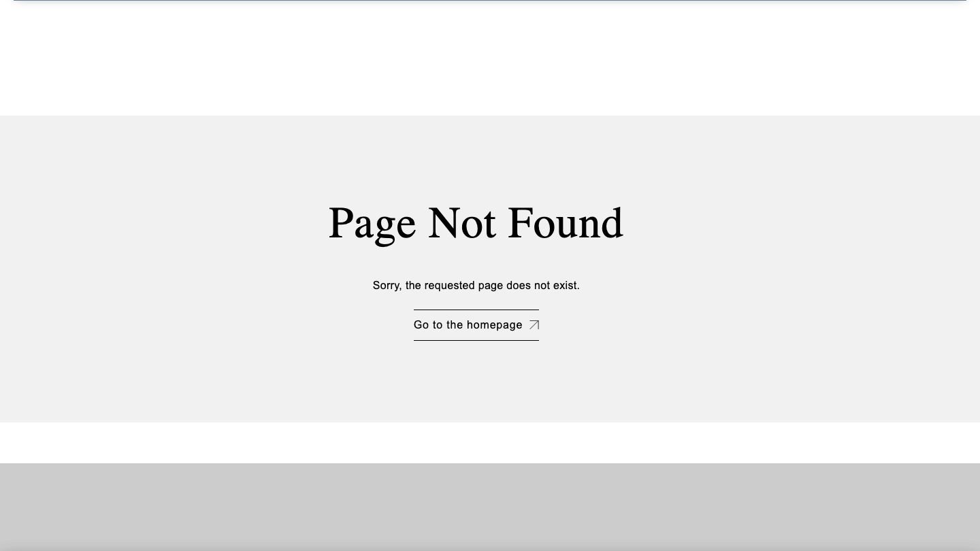Click the top border line above homepage link

tap(476, 310)
